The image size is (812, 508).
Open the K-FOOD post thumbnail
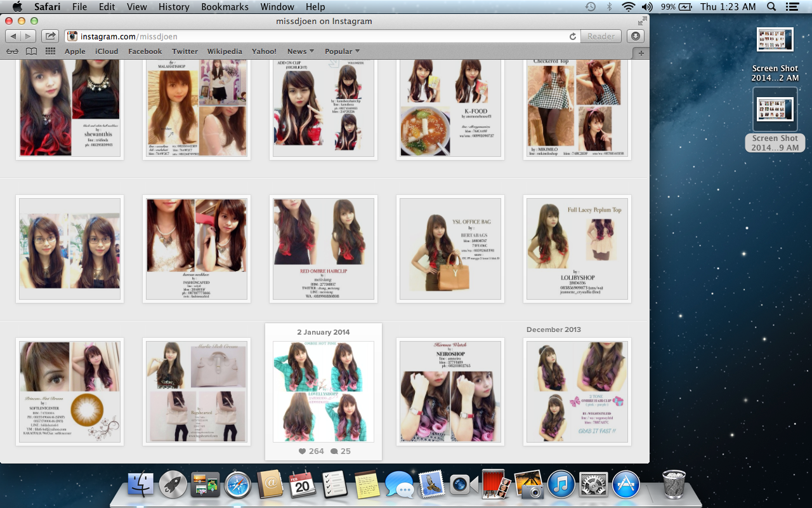[450, 107]
